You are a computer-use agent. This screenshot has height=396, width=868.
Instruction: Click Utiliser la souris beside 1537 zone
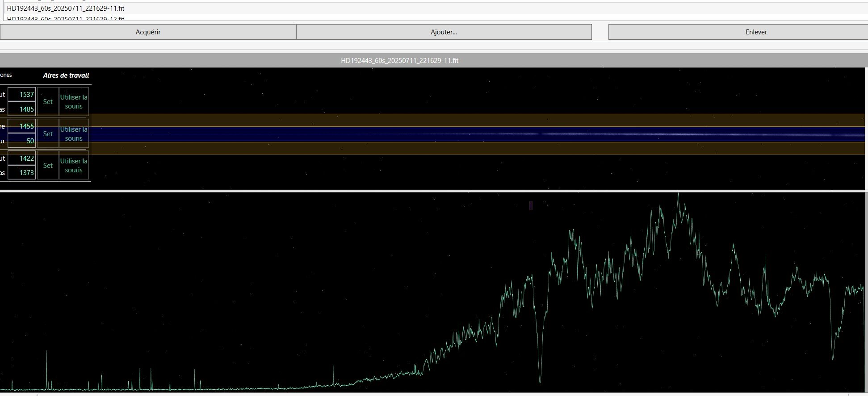(x=74, y=102)
